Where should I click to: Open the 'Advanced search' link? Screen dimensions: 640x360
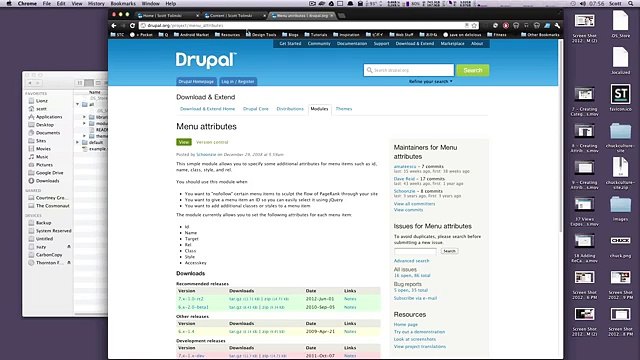click(x=411, y=261)
